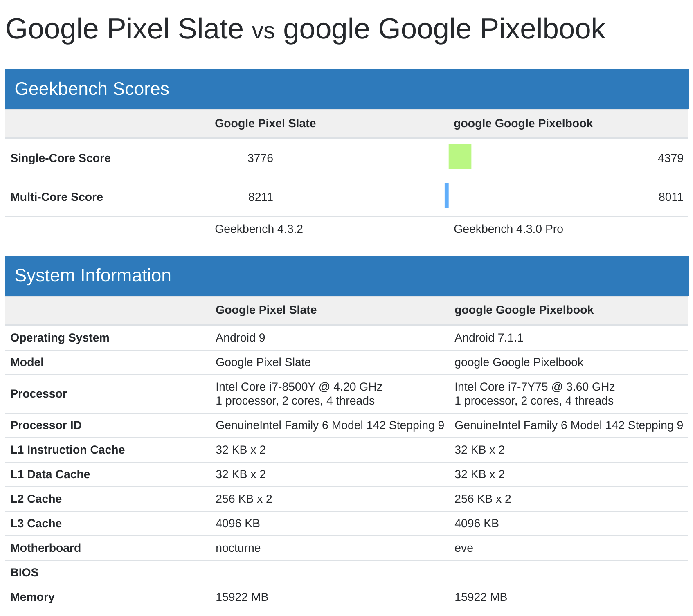693x616 pixels.
Task: Click the Pixelbook single-core score 4379
Action: [x=670, y=158]
